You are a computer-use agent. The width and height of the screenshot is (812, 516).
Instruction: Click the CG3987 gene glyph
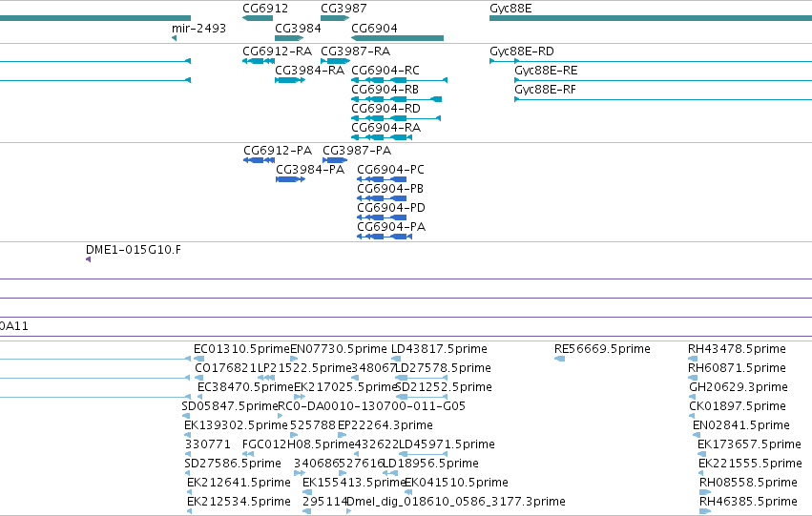335,18
